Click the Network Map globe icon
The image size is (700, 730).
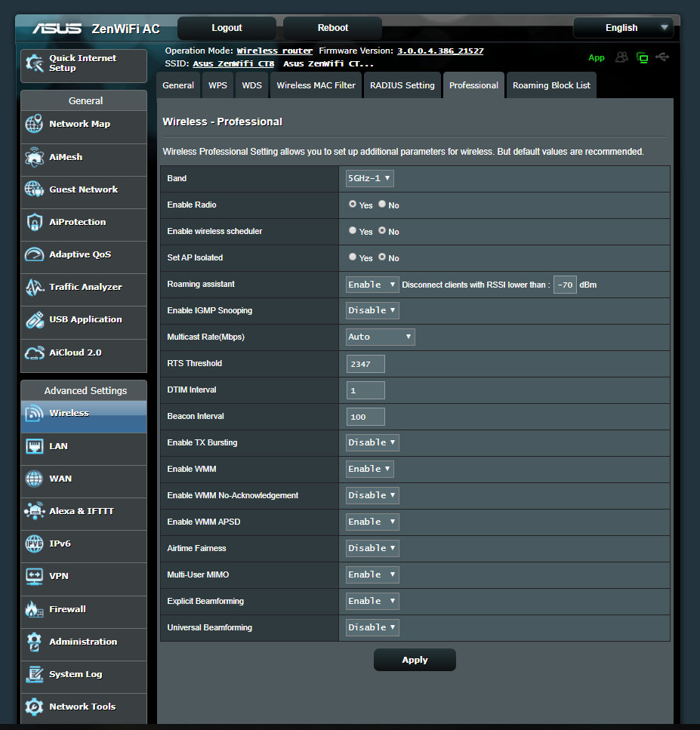tap(35, 125)
